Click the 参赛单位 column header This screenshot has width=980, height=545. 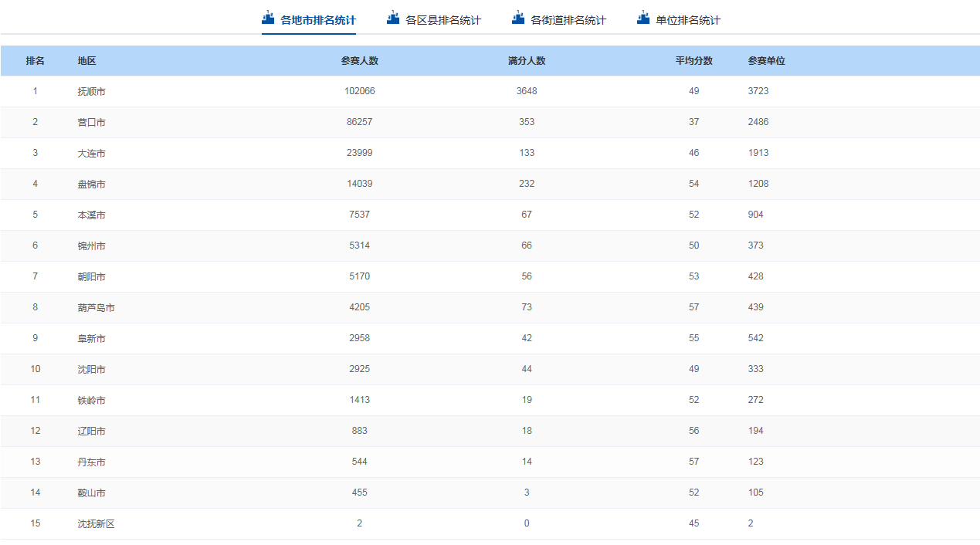click(x=767, y=61)
